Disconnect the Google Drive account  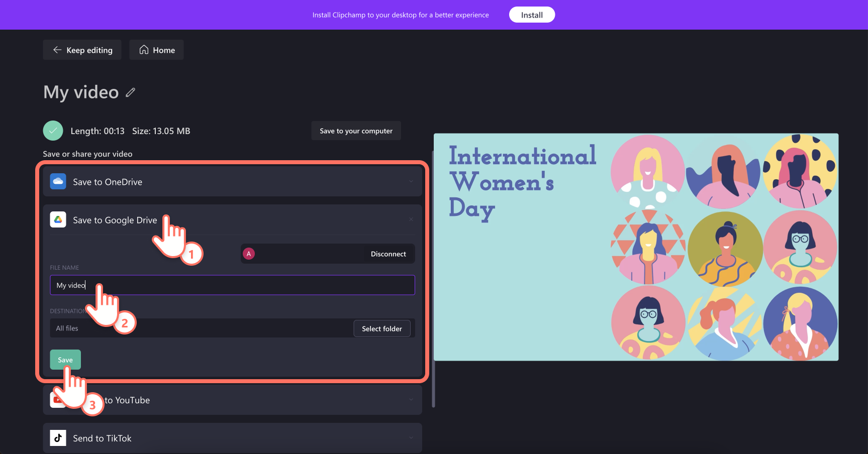tap(389, 254)
